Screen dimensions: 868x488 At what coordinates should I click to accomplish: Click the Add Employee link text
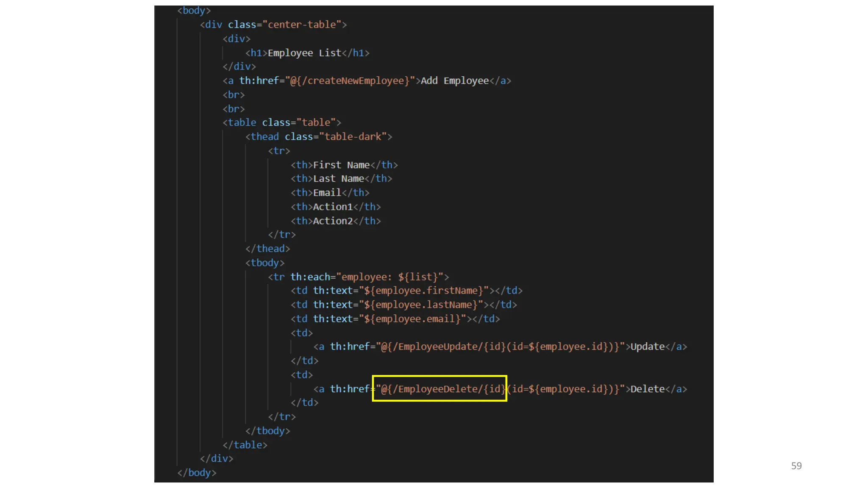point(454,81)
